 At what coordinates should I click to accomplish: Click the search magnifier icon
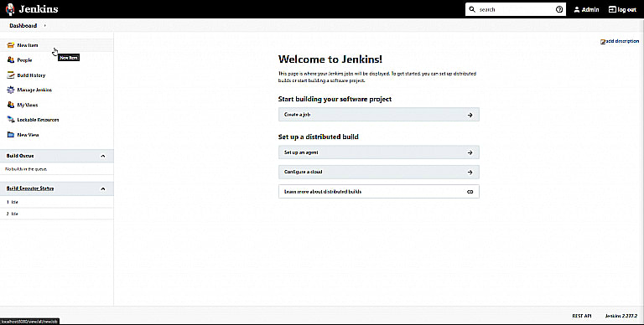point(472,9)
